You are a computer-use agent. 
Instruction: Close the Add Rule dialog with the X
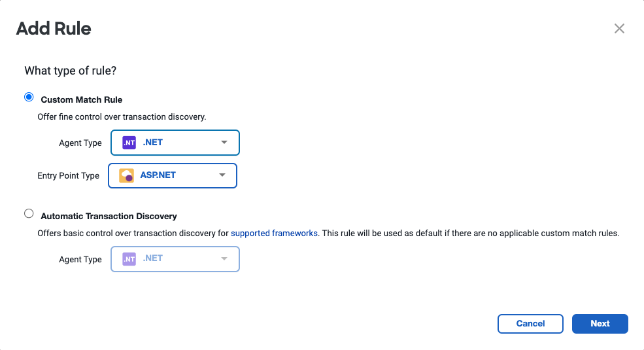click(619, 28)
